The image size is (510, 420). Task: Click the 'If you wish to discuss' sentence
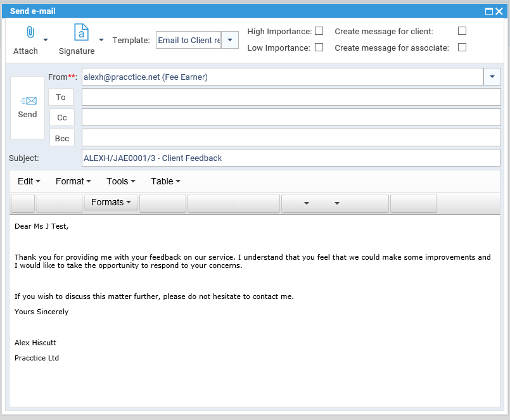tap(154, 296)
